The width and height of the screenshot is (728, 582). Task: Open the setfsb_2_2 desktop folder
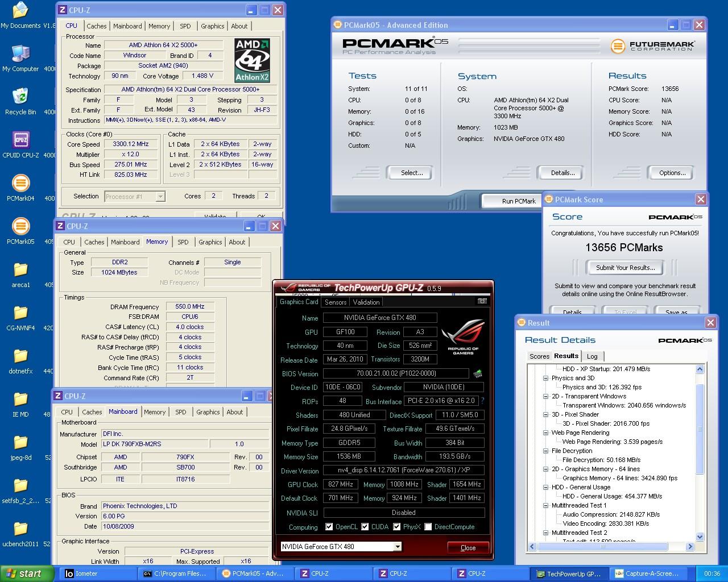(20, 490)
